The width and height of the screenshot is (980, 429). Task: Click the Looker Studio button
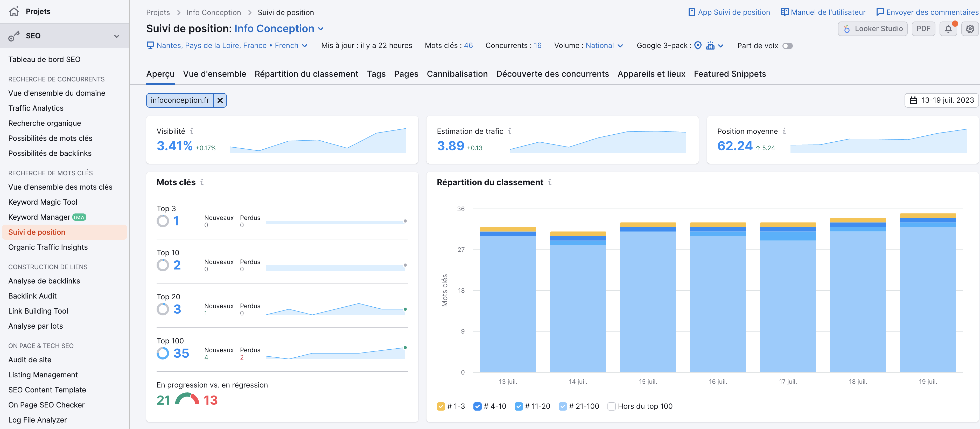(x=872, y=29)
